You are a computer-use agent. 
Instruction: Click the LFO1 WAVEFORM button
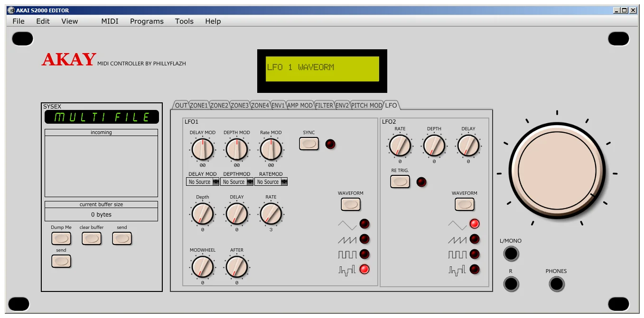(x=351, y=204)
